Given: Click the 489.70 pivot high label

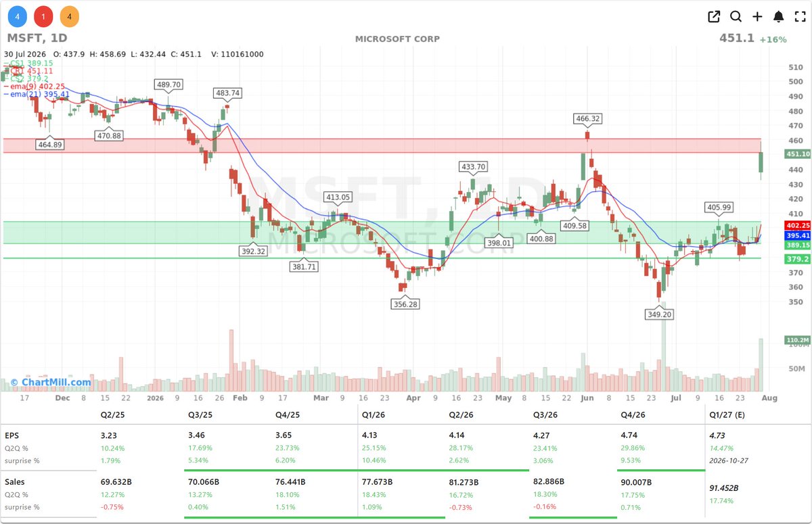Looking at the screenshot, I should pos(168,85).
